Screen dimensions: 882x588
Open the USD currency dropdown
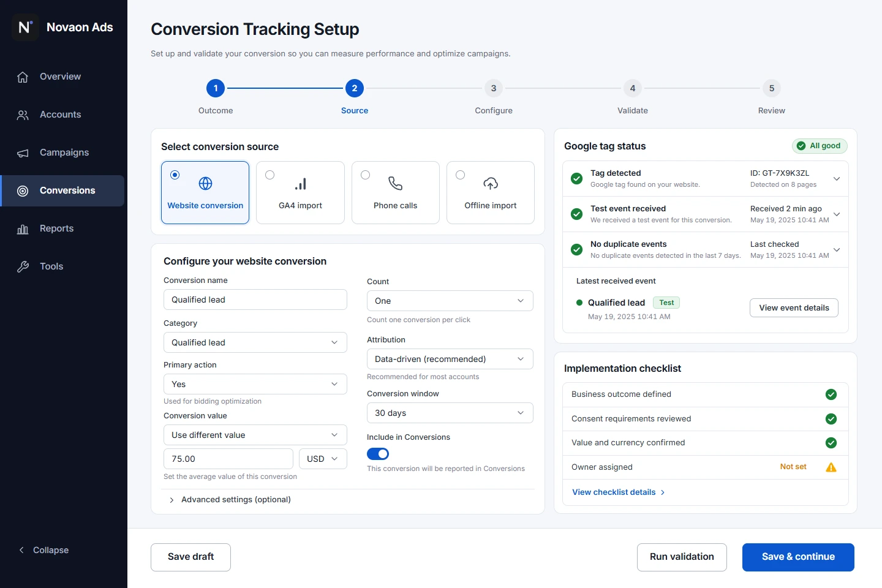tap(323, 459)
